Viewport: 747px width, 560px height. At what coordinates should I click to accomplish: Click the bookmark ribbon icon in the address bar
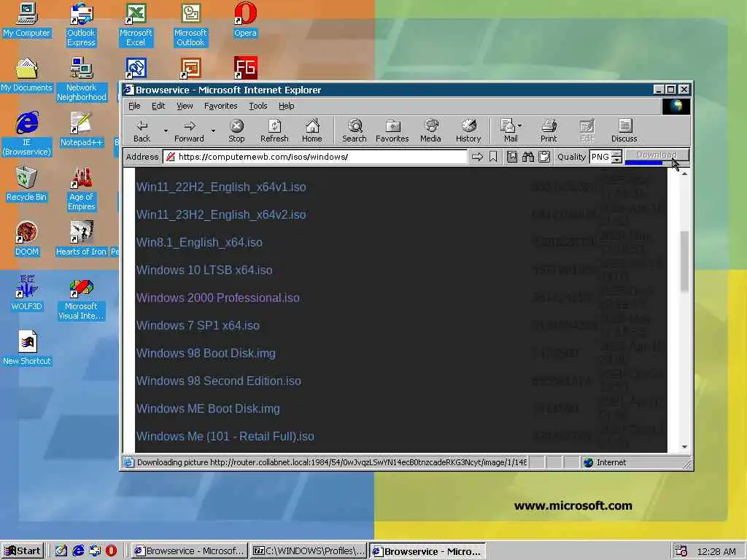(x=493, y=157)
